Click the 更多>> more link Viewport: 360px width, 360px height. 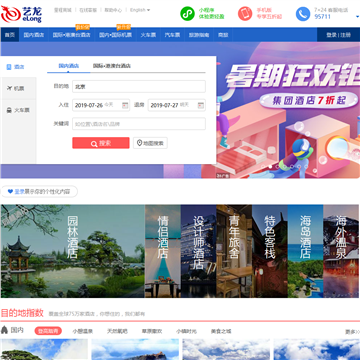(x=352, y=332)
